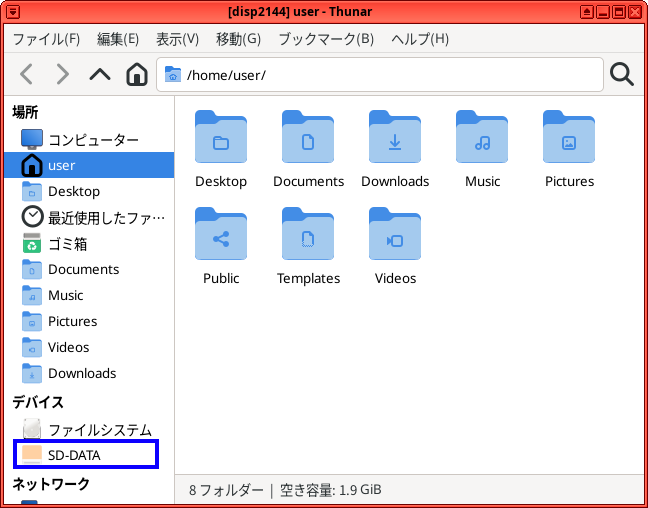648x508 pixels.
Task: Open the ファイル(F) menu
Action: tap(46, 39)
